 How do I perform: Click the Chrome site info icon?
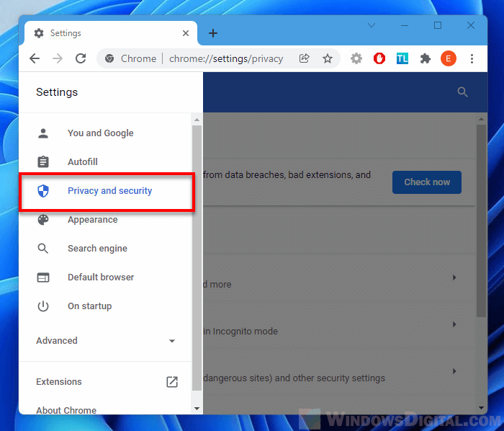pos(109,58)
